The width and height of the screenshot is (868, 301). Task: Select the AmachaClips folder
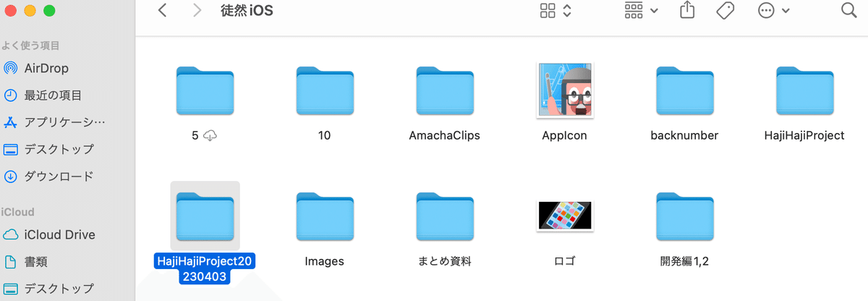coord(445,91)
